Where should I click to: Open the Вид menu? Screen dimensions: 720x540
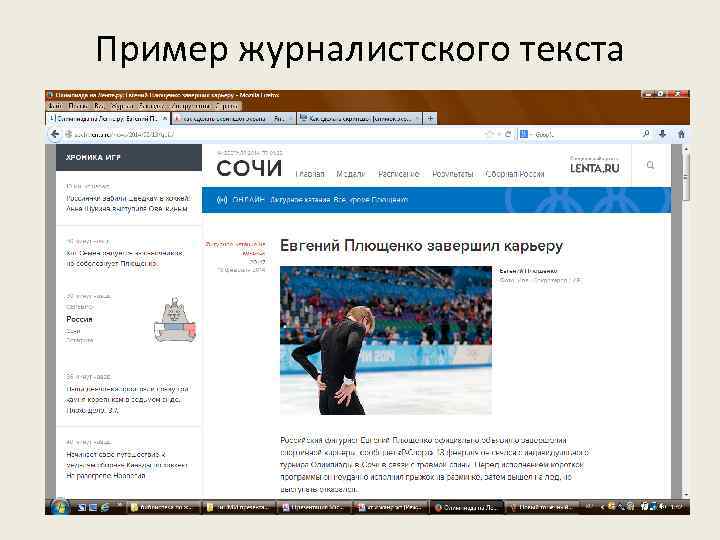point(100,106)
